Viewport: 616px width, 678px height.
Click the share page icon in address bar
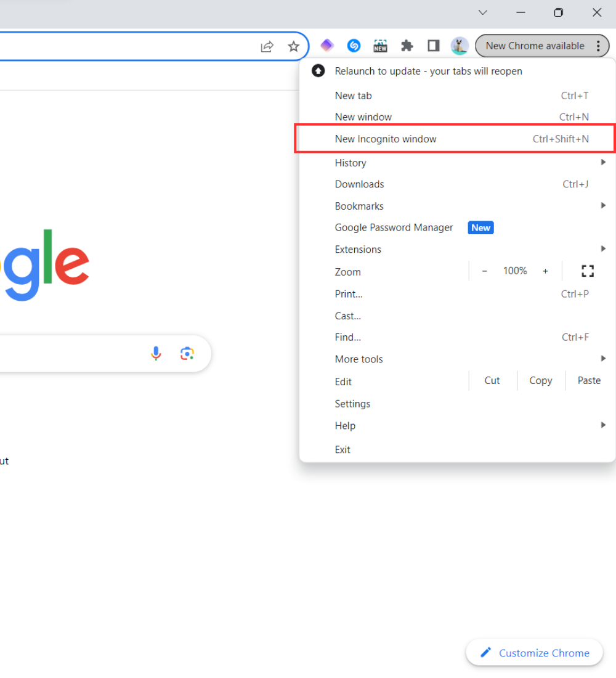tap(267, 46)
